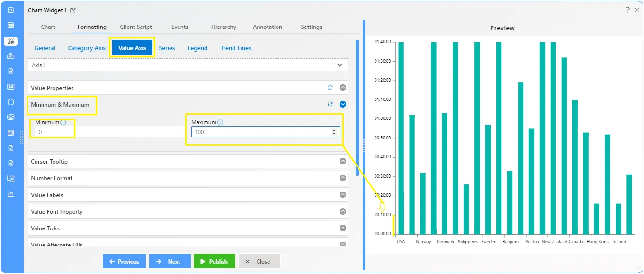Click the Maximum field stepper arrows
Viewport: 644px width, 274px height.
[334, 132]
